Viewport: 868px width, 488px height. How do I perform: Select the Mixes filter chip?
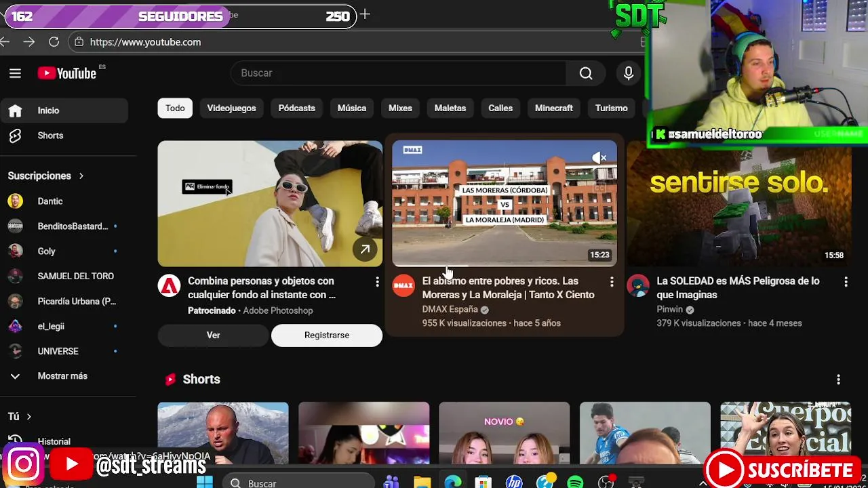[x=400, y=108]
